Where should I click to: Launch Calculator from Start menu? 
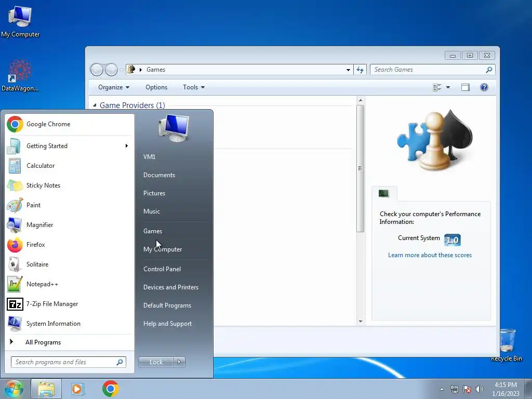coord(69,166)
